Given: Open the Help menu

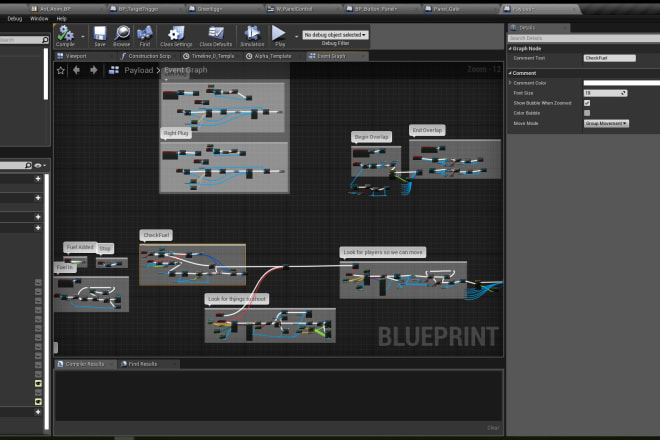Looking at the screenshot, I should (61, 19).
